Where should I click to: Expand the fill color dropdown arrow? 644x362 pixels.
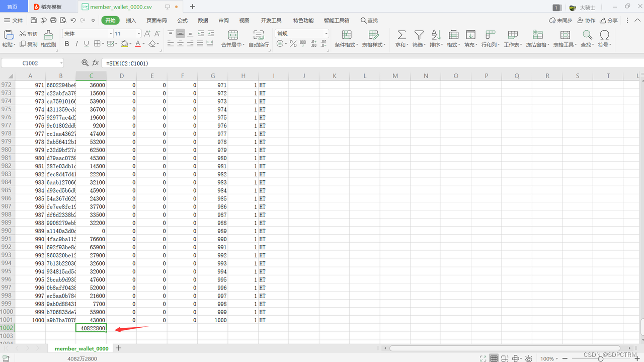pyautogui.click(x=130, y=44)
